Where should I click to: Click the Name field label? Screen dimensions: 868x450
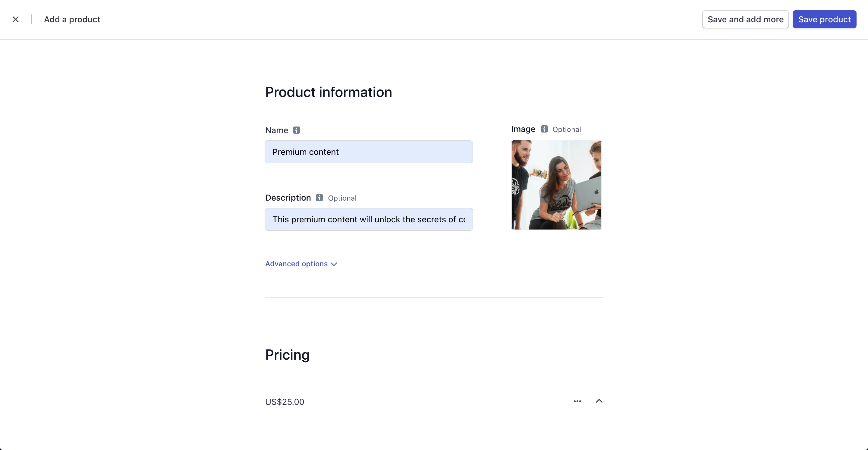pos(276,130)
